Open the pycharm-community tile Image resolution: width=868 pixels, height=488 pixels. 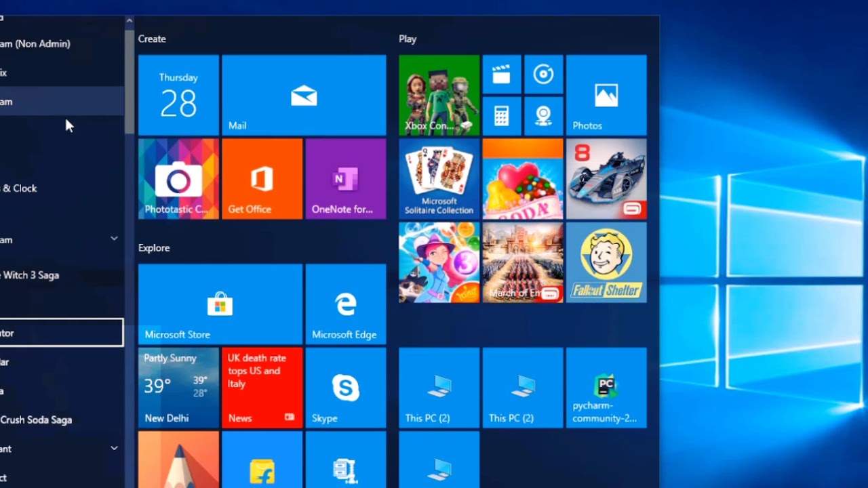[606, 388]
